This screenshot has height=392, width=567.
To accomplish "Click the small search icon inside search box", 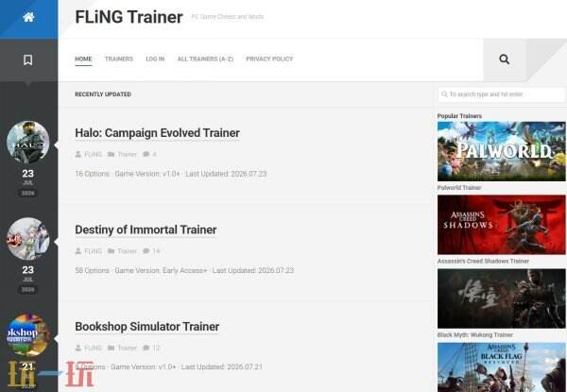I will click(x=444, y=94).
